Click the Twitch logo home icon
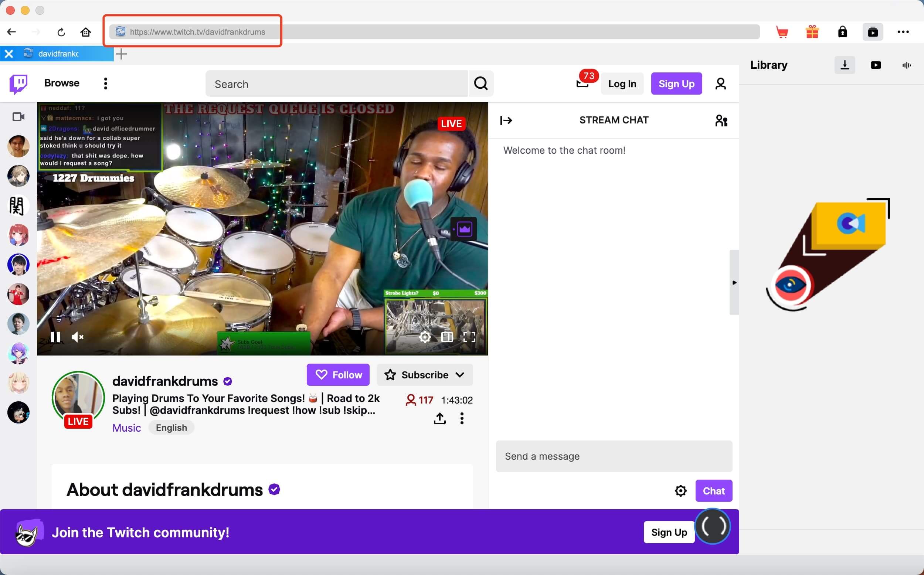Viewport: 924px width, 575px height. [x=18, y=84]
